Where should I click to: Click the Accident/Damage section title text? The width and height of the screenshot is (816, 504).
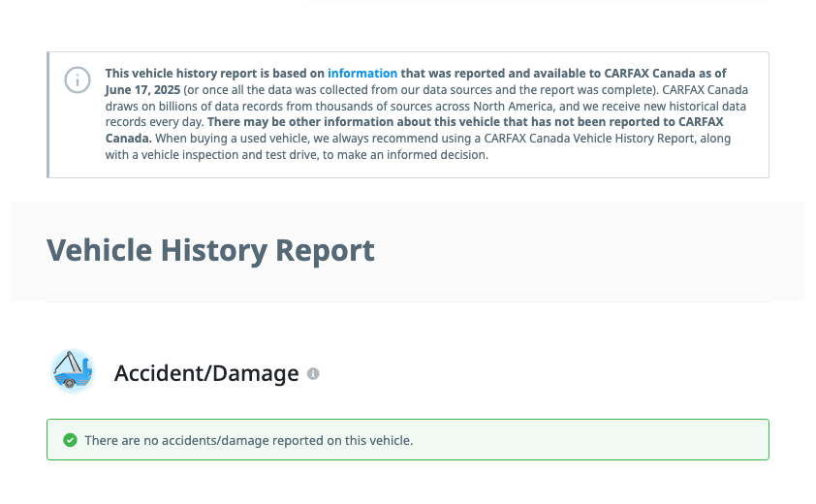[x=206, y=373]
